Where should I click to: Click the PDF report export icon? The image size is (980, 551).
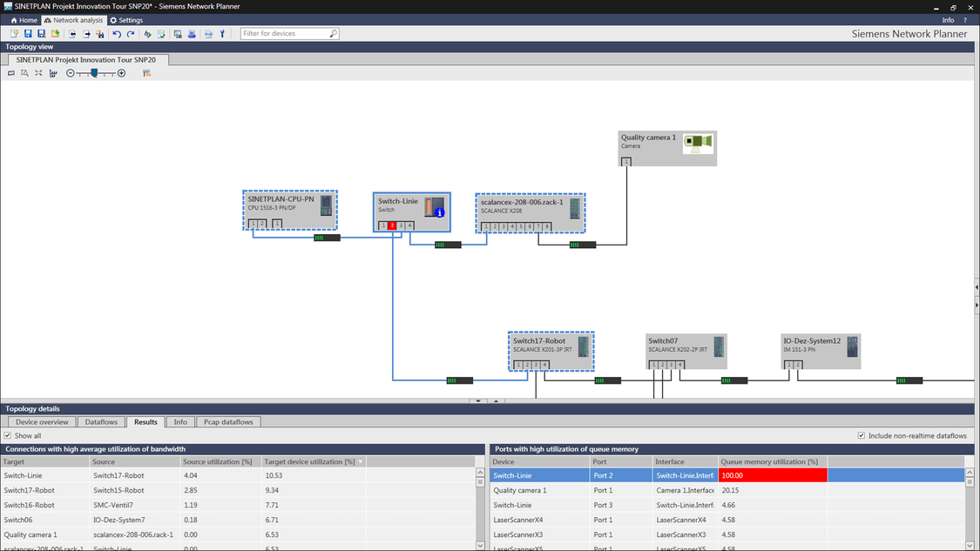[x=209, y=34]
